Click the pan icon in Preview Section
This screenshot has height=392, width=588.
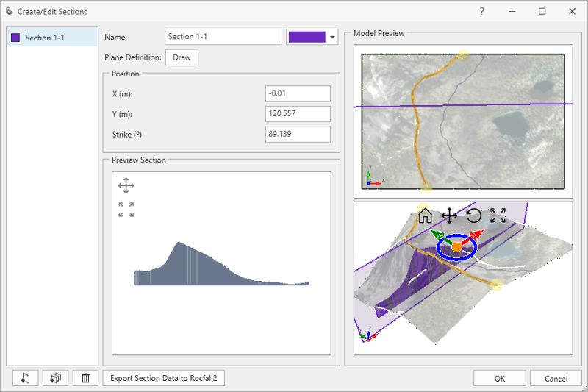126,185
